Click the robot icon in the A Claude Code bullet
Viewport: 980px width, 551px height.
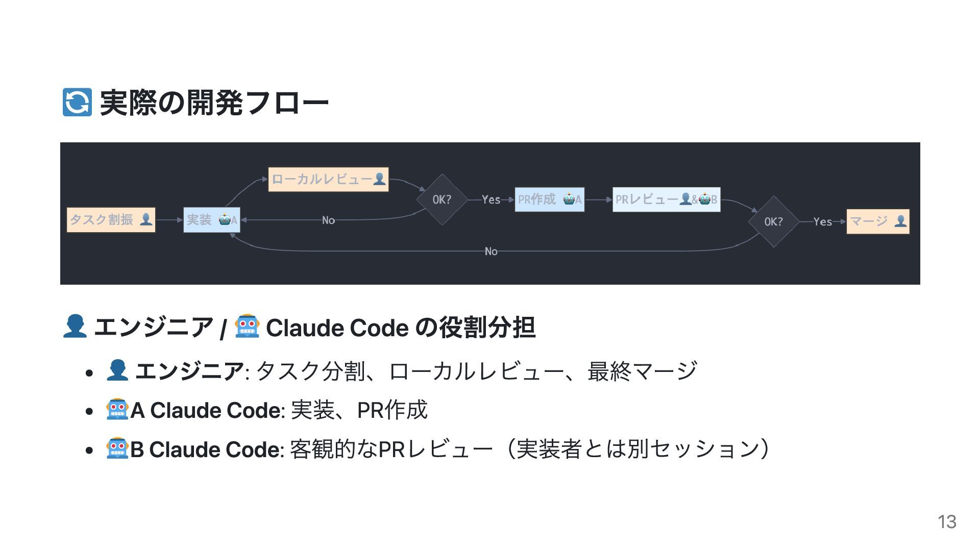click(x=117, y=409)
